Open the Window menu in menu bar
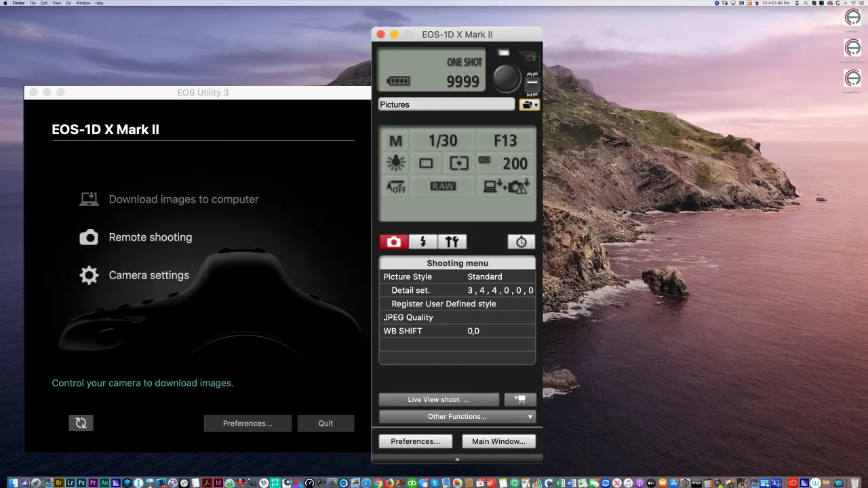868x488 pixels. tap(83, 3)
